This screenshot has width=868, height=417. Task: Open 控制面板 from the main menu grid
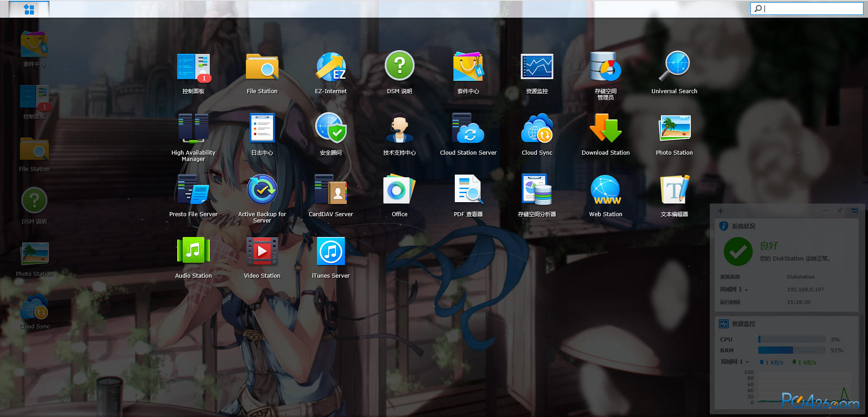point(193,67)
